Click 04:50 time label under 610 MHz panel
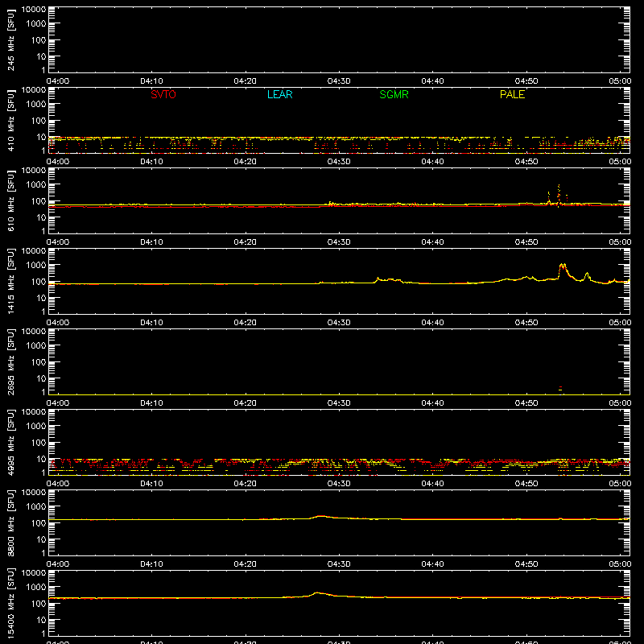The width and height of the screenshot is (644, 644). coord(526,242)
